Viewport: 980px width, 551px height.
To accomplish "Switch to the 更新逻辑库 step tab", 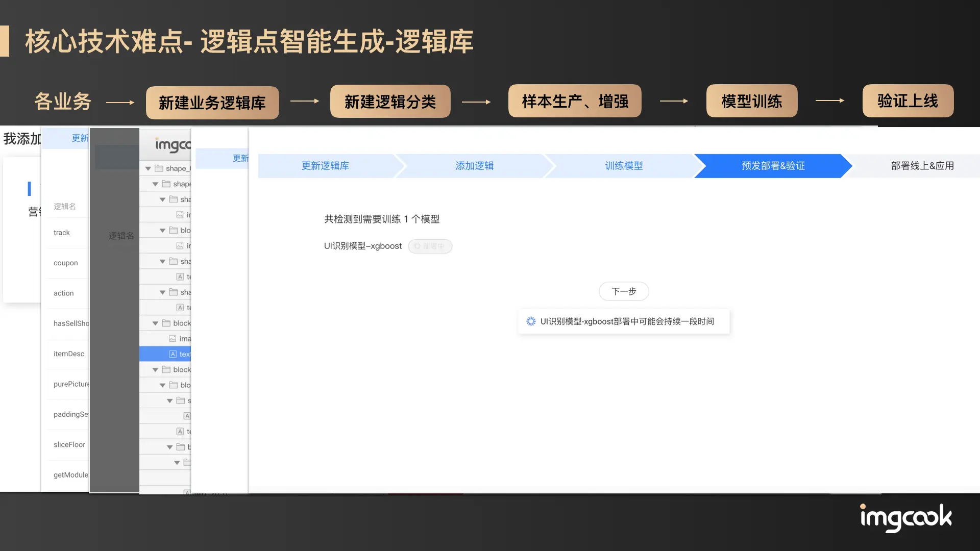I will click(325, 166).
